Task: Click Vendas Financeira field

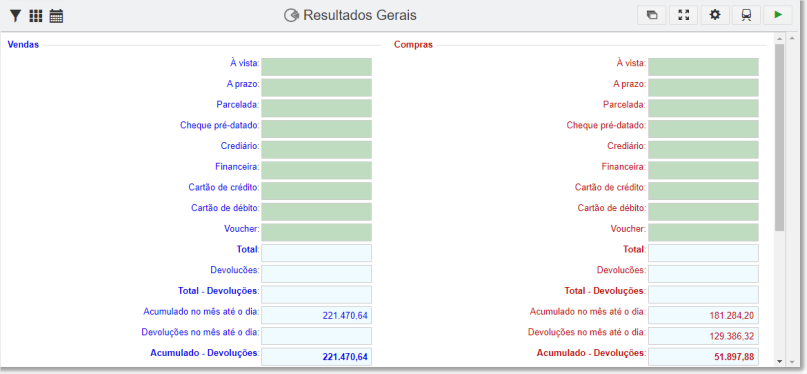Action: point(317,170)
